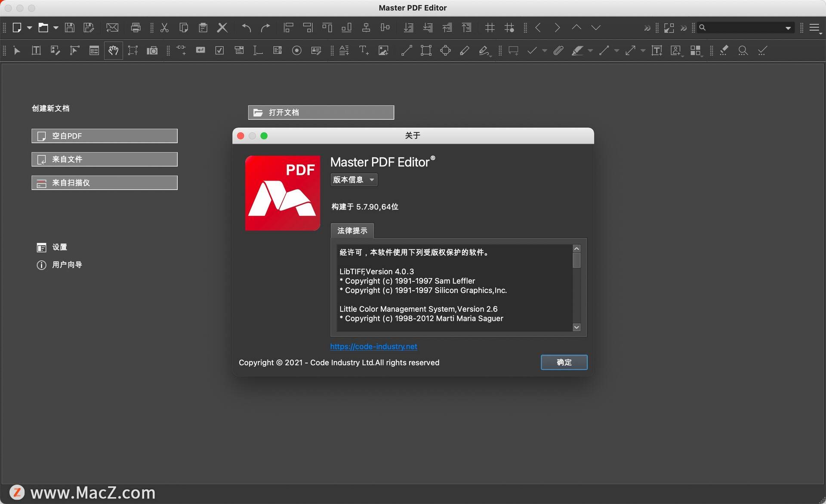Select the Edit Forms tool
Screen dimensions: 826x504
click(x=94, y=50)
